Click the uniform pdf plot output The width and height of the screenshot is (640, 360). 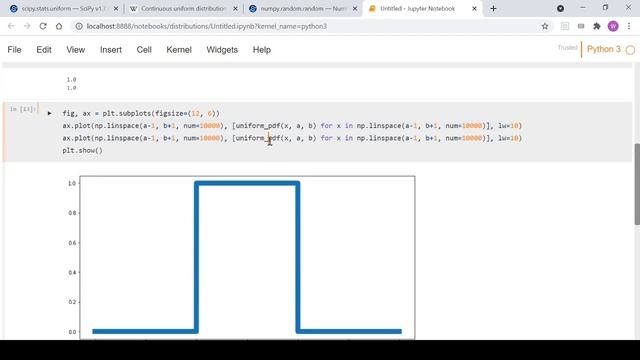(241, 258)
